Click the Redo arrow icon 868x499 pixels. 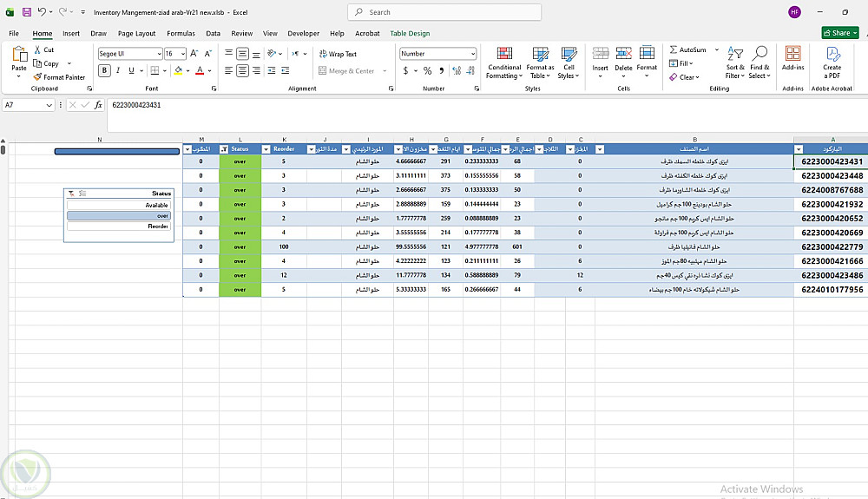tap(62, 11)
